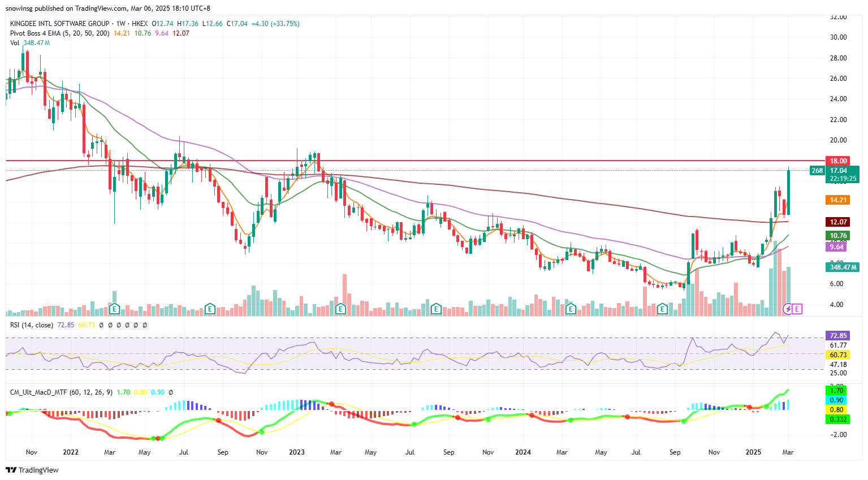The height and width of the screenshot is (480, 868).
Task: Click the 20.00 price axis label
Action: click(838, 140)
